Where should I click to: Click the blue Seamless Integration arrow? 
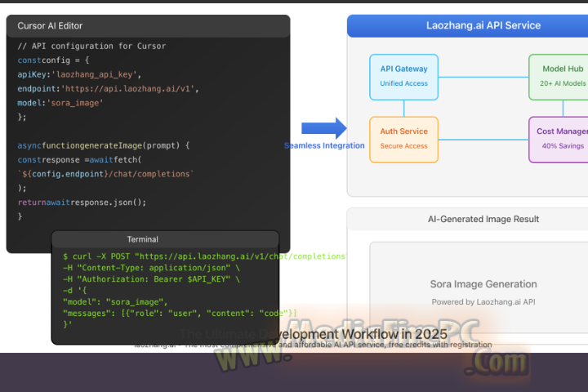tap(323, 128)
